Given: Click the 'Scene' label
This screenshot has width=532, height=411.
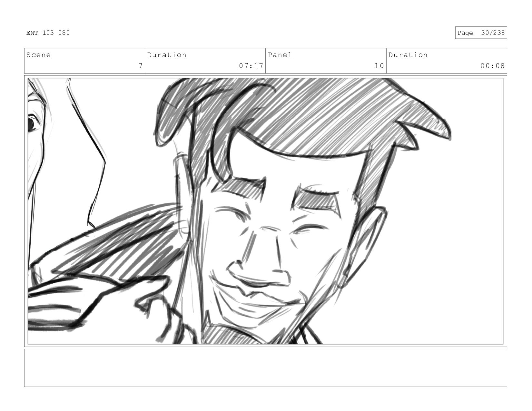Looking at the screenshot, I should pyautogui.click(x=38, y=55).
